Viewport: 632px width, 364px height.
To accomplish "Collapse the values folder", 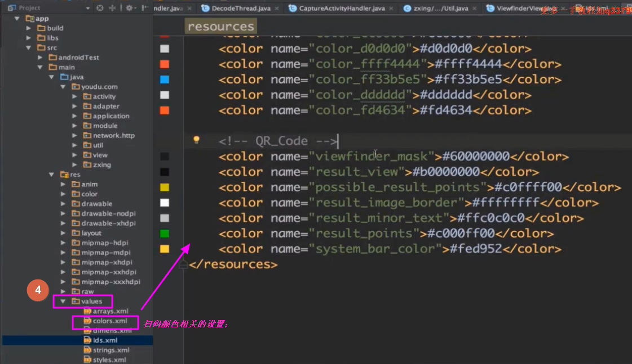I will [x=63, y=301].
